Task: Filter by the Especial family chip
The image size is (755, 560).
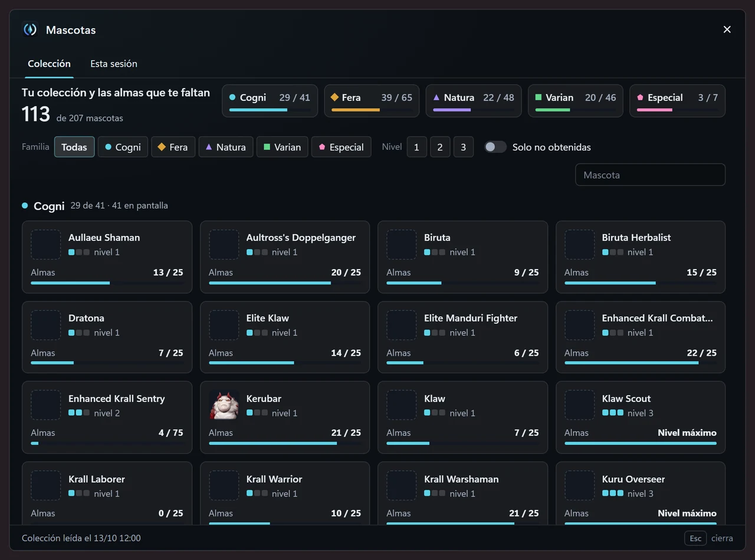Action: tap(342, 147)
